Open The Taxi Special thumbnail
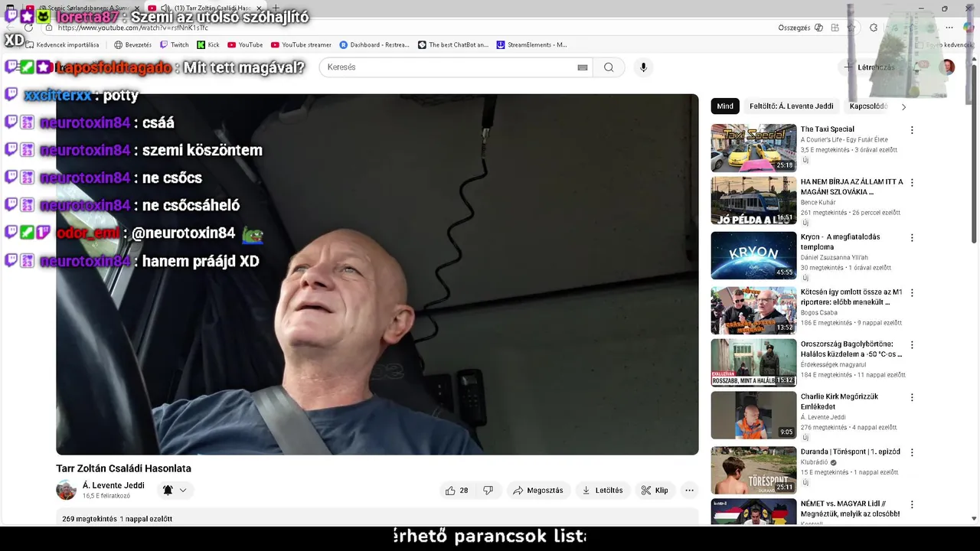The image size is (980, 551). 753,148
